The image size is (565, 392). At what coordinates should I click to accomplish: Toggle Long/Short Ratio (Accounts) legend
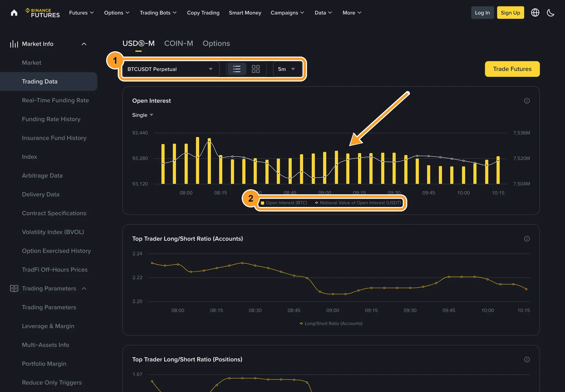[x=331, y=324]
